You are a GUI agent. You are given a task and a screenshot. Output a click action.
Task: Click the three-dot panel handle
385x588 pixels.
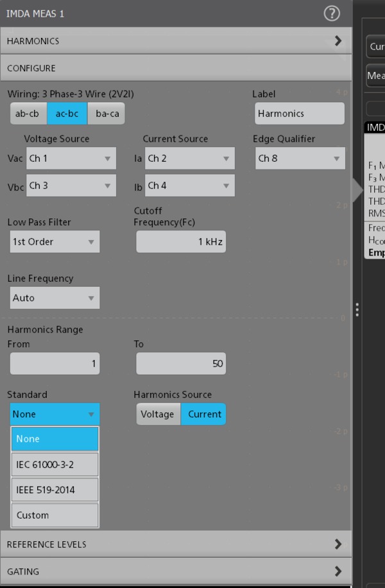tap(357, 310)
